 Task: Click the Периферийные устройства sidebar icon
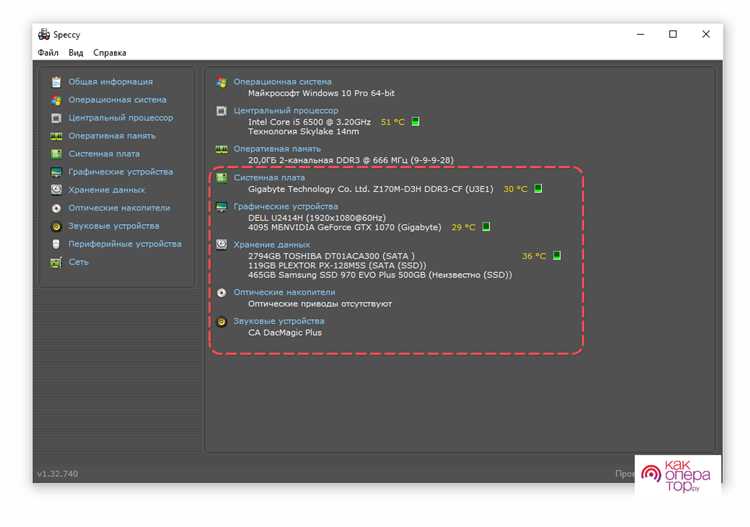pyautogui.click(x=56, y=244)
